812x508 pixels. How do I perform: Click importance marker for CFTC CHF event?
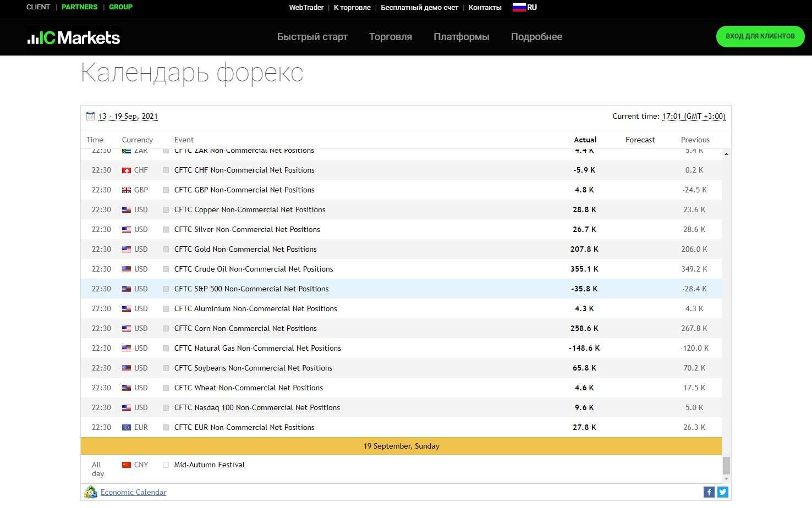point(166,170)
